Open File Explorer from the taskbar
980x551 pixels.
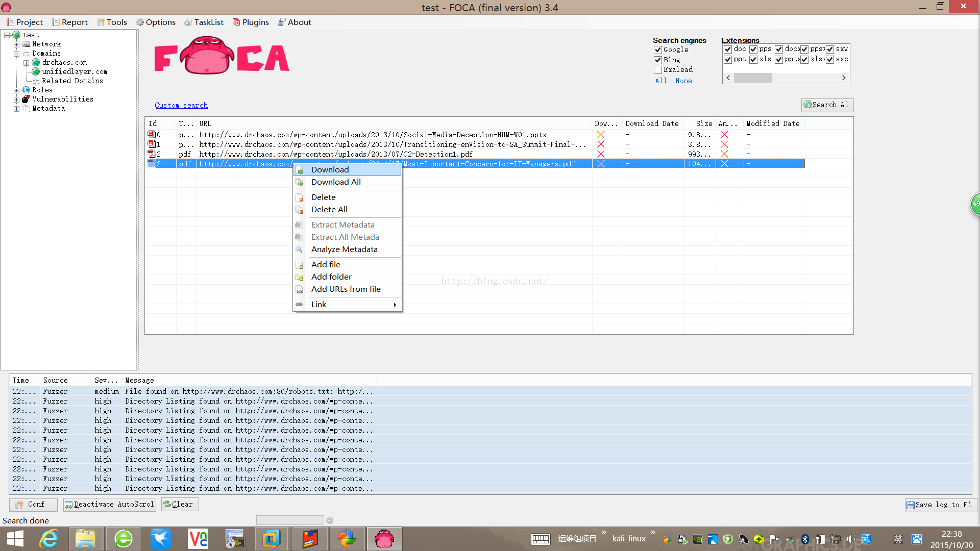(x=85, y=539)
